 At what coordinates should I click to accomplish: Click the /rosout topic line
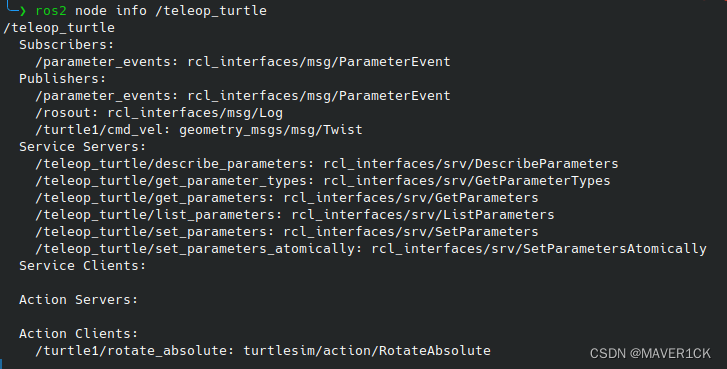pos(159,113)
